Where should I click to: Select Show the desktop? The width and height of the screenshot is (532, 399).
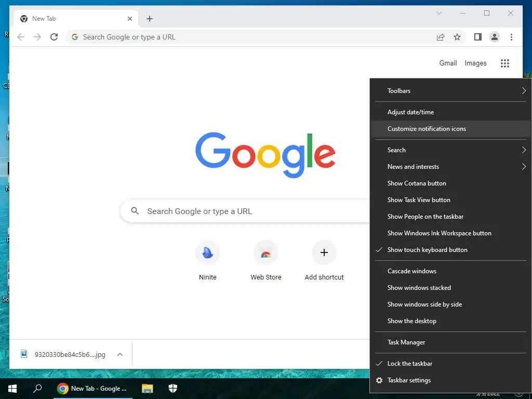(450, 321)
